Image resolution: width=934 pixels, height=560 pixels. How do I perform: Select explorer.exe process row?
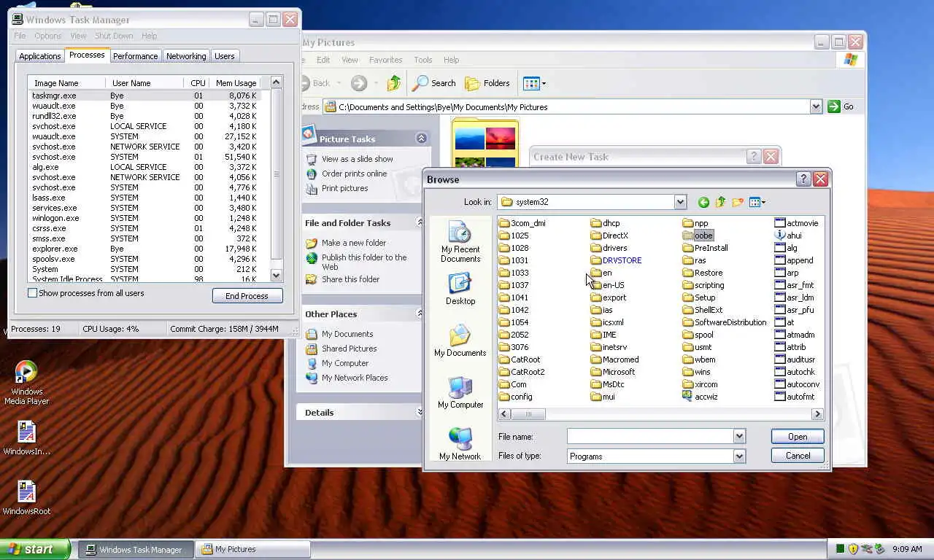click(x=144, y=249)
